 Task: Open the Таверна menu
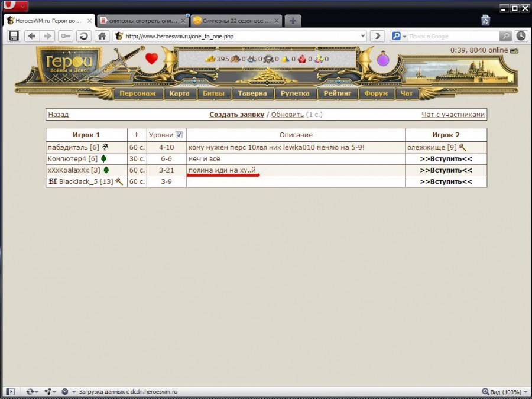point(252,93)
